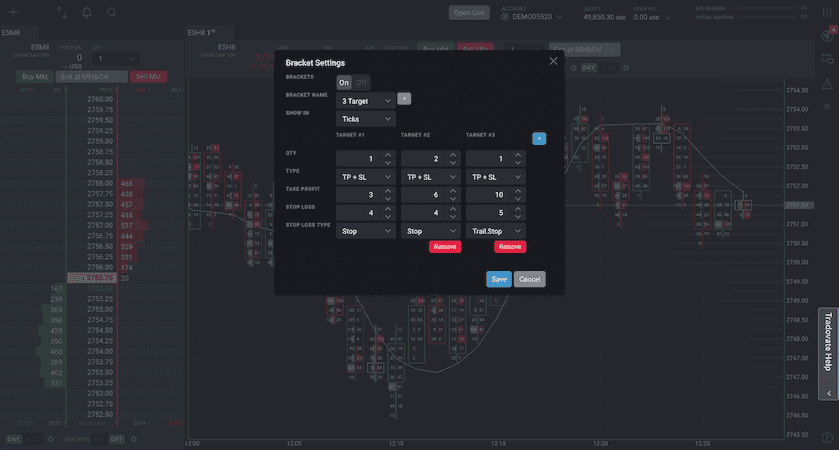Turn brackets On in the dialog
Image resolution: width=839 pixels, height=450 pixels.
[343, 82]
